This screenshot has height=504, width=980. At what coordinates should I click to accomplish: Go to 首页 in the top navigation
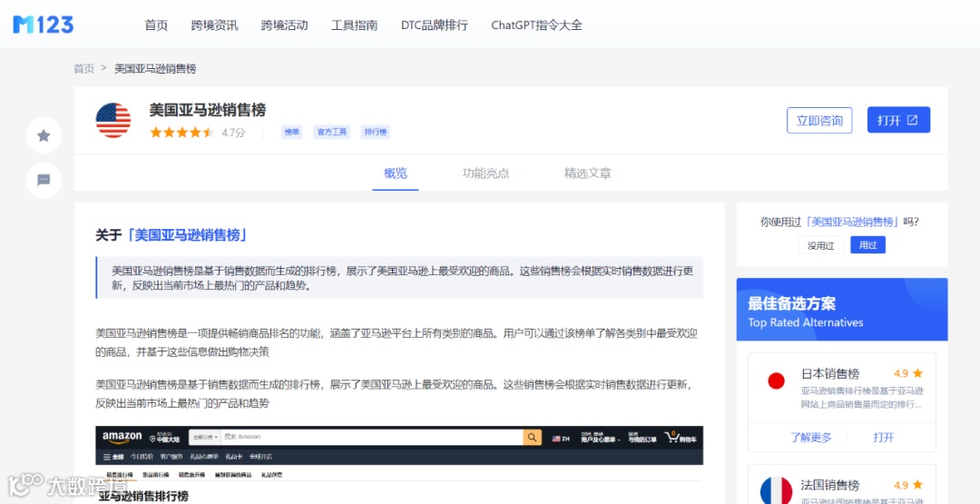point(156,25)
